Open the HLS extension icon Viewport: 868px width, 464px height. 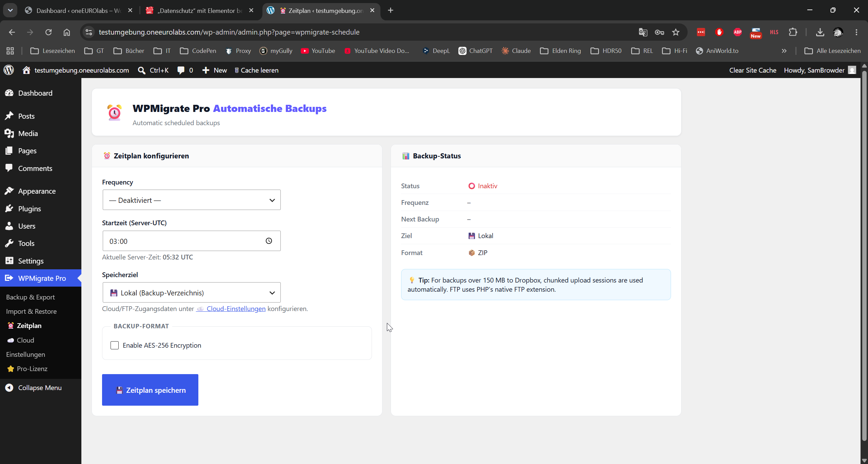tap(774, 32)
